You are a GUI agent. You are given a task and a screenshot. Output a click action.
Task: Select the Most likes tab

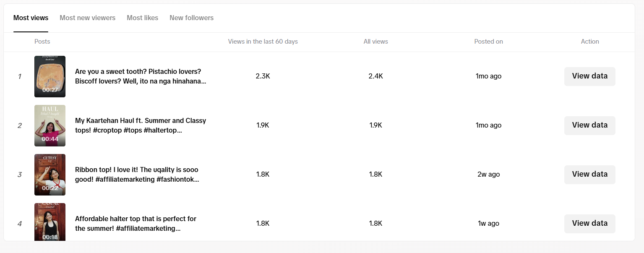[142, 18]
